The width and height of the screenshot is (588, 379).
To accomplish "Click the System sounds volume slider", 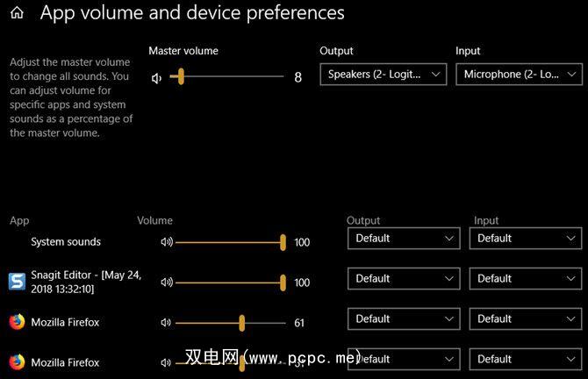I will [230, 242].
